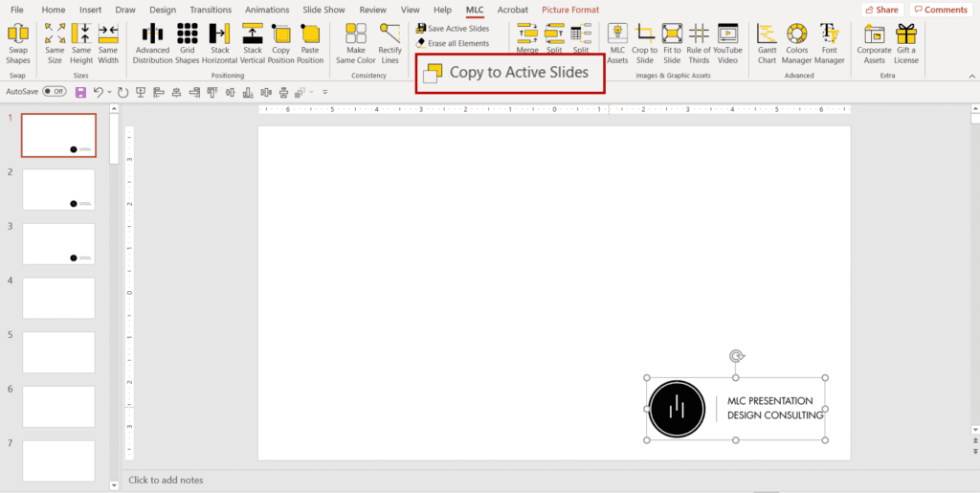This screenshot has height=493, width=980.
Task: Click the Make Same Color icon
Action: (x=355, y=43)
